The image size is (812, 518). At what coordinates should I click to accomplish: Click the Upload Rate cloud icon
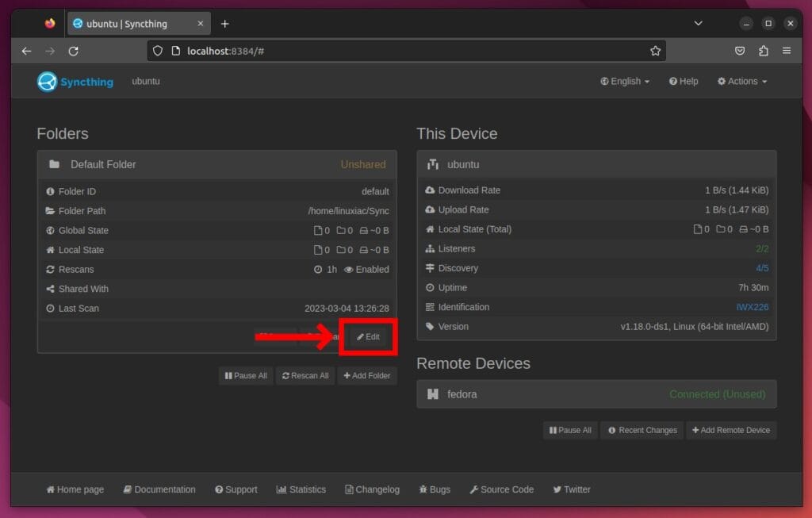tap(430, 209)
